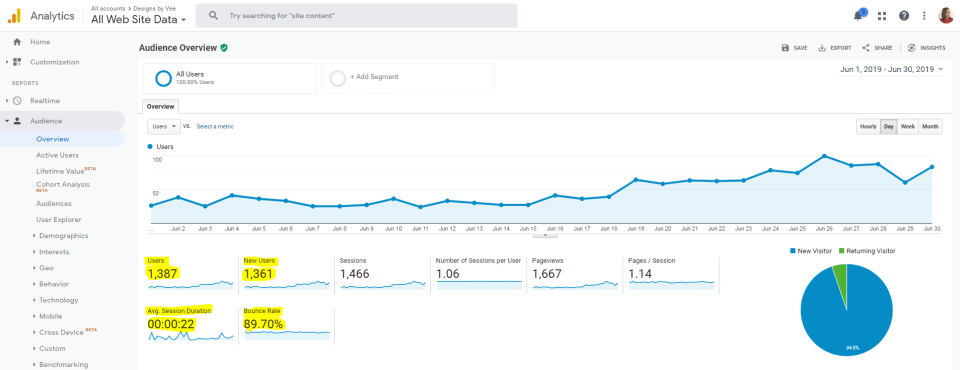Click the user profile avatar
This screenshot has height=370, width=960.
pyautogui.click(x=945, y=16)
